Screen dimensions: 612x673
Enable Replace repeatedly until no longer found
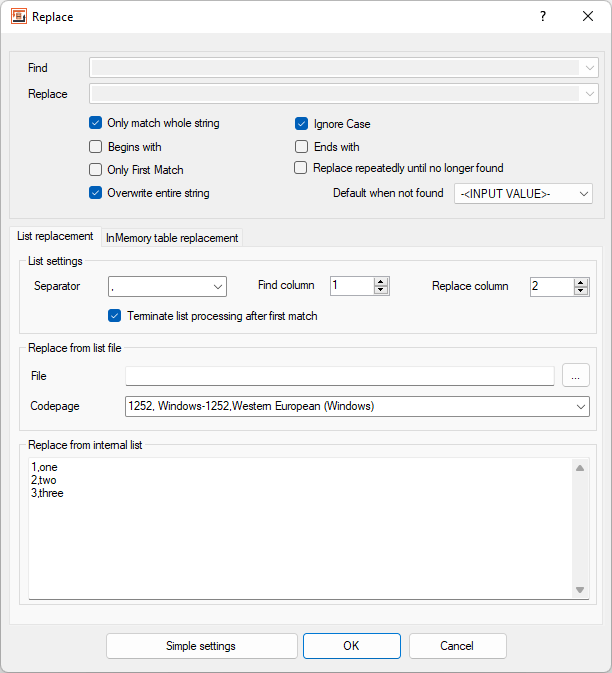pos(301,168)
